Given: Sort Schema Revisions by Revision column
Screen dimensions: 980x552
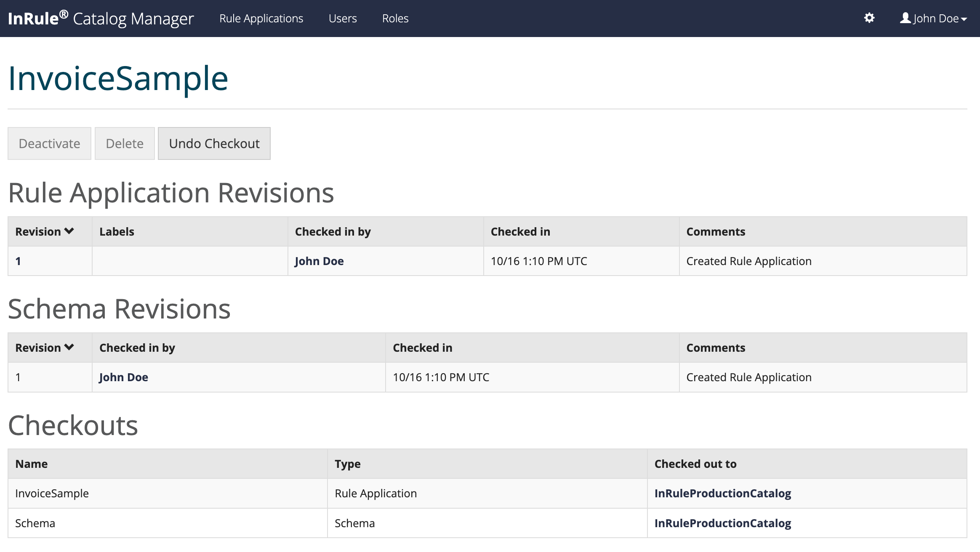Looking at the screenshot, I should (44, 347).
